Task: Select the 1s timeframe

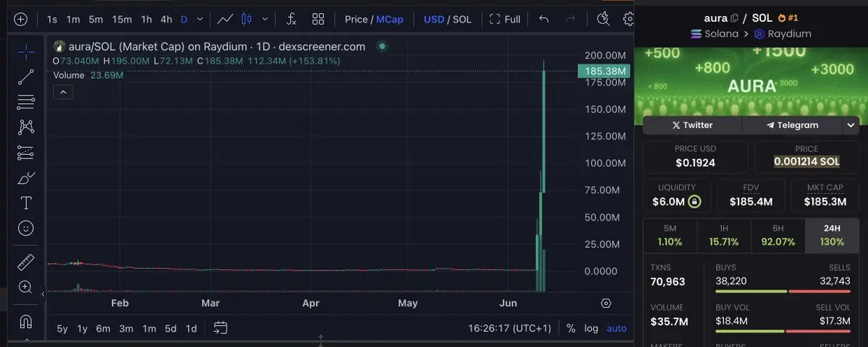Action: pyautogui.click(x=52, y=20)
